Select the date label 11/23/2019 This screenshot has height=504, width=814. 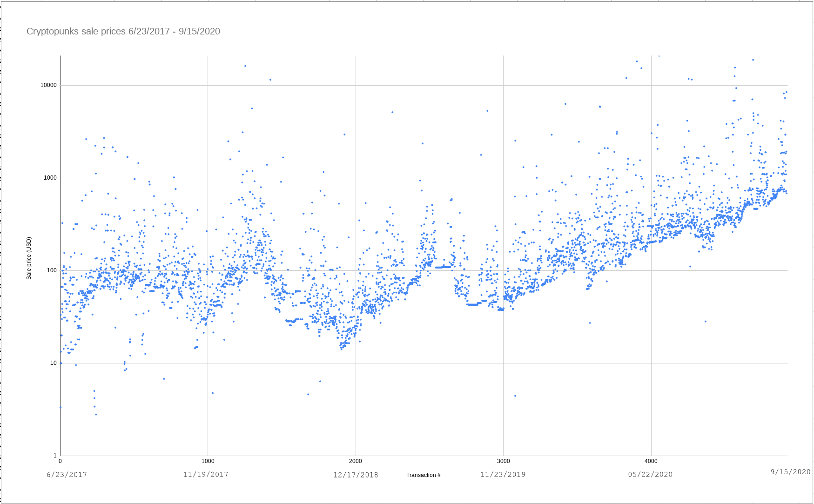pos(503,474)
